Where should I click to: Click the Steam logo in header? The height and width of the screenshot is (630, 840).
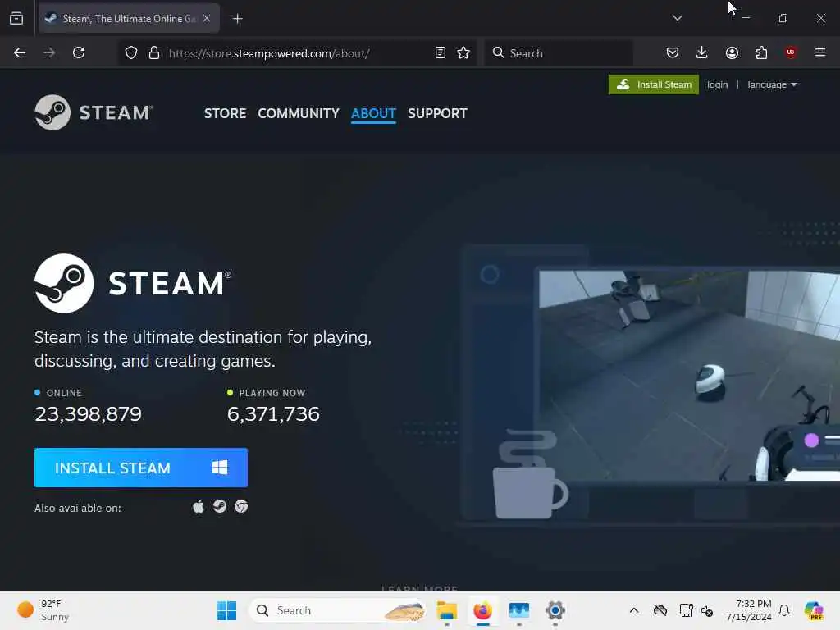coord(94,112)
